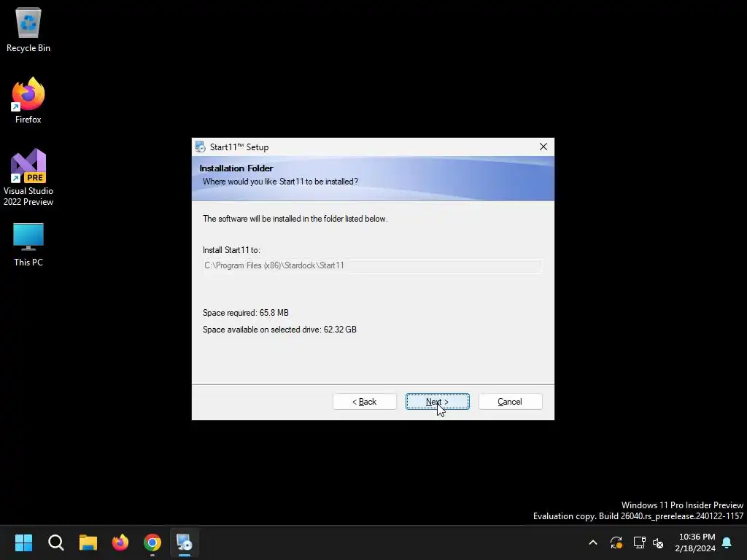Close the Start11 Setup dialog

[543, 147]
